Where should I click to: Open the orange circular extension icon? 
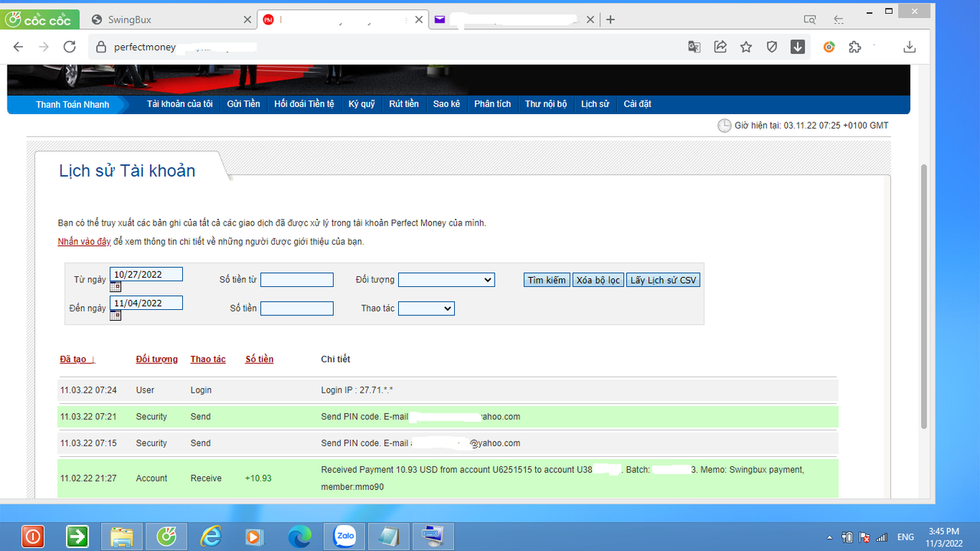coord(829,47)
